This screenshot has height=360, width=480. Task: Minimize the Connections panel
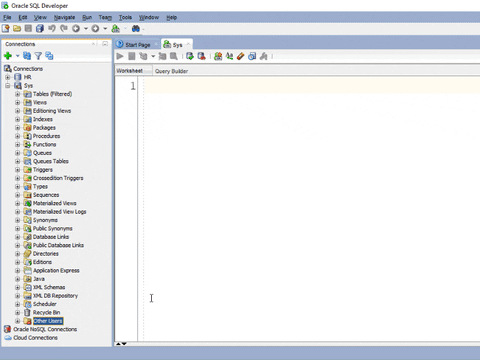click(x=105, y=44)
